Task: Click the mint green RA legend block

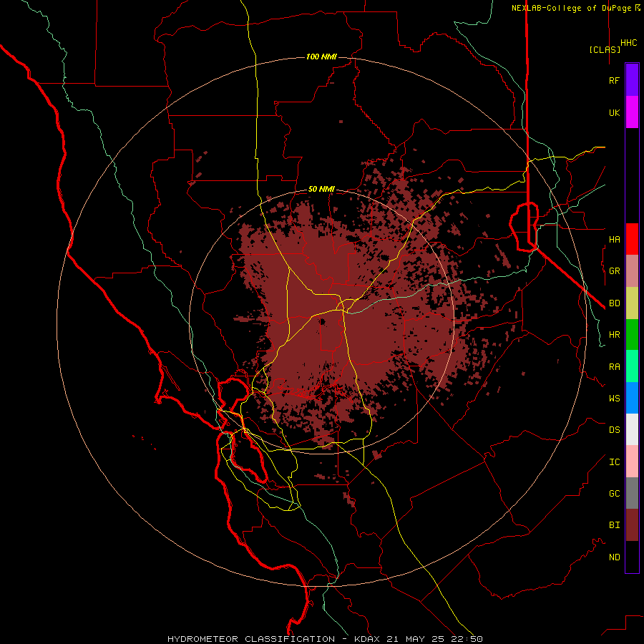Action: (632, 366)
